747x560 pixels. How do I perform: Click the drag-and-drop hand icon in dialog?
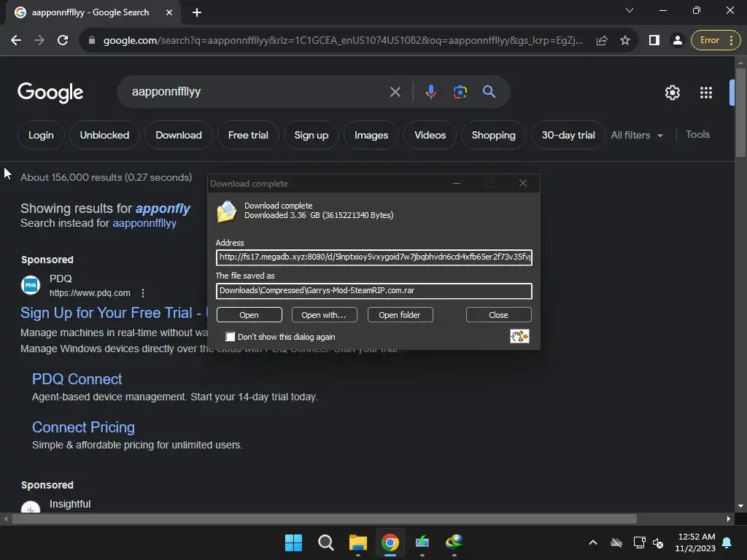click(x=519, y=337)
